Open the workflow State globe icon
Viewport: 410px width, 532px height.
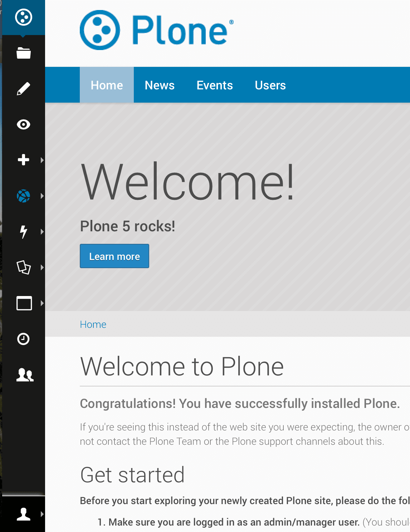pos(24,196)
